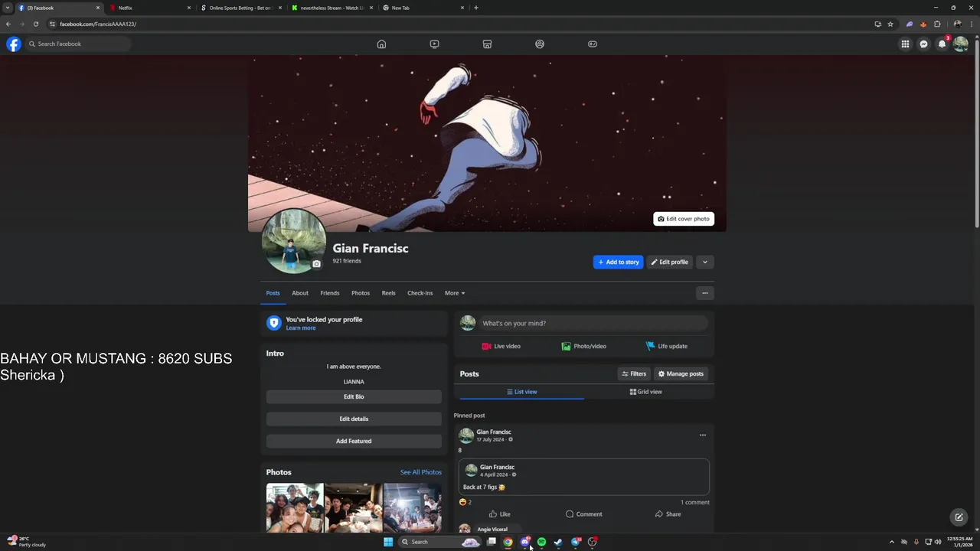Image resolution: width=980 pixels, height=551 pixels.
Task: Open the Facebook Video tab icon
Action: click(434, 44)
